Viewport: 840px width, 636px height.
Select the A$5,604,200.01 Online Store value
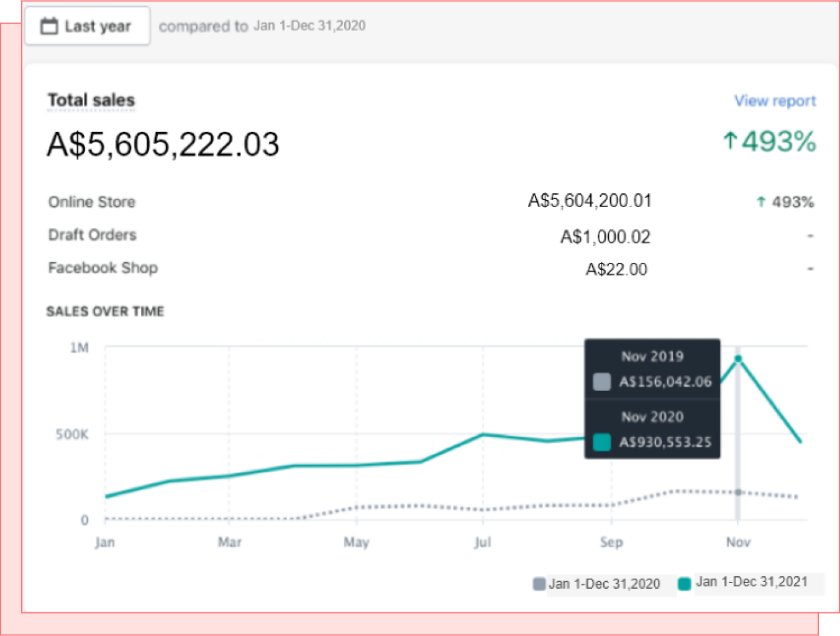pos(590,201)
